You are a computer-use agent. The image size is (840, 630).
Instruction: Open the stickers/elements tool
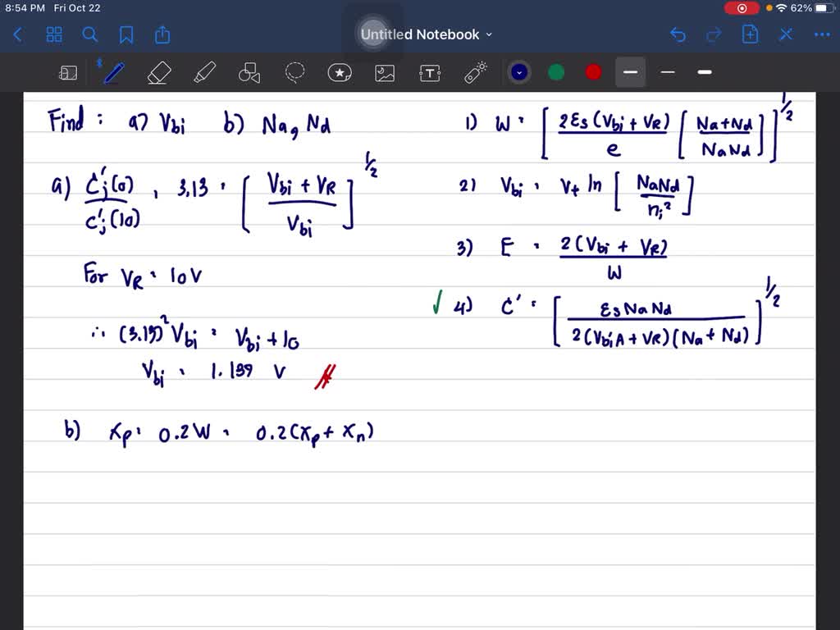340,72
